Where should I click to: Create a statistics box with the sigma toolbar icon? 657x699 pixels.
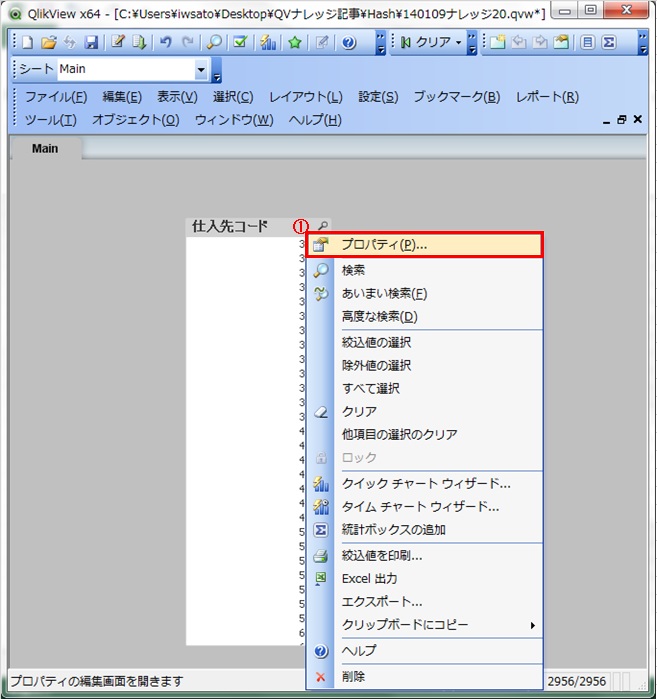609,42
